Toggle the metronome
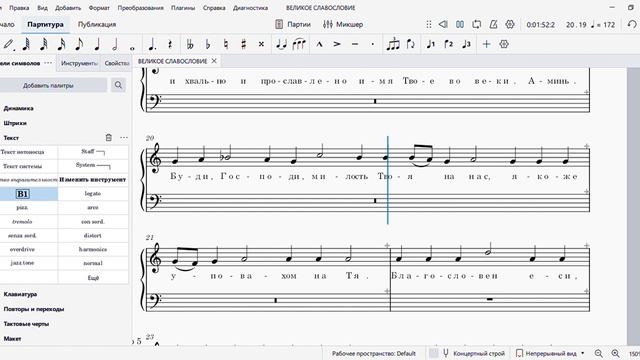Viewport: 640px width, 360px height. point(493,24)
